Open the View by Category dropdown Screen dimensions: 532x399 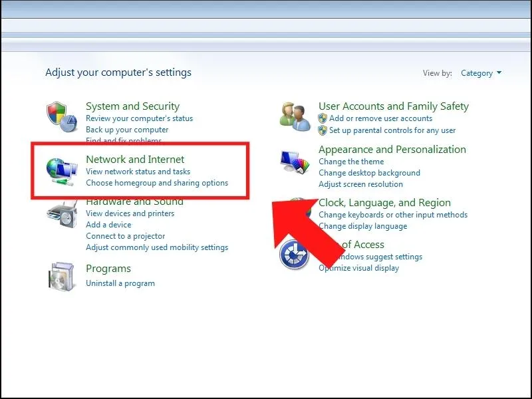[x=481, y=73]
